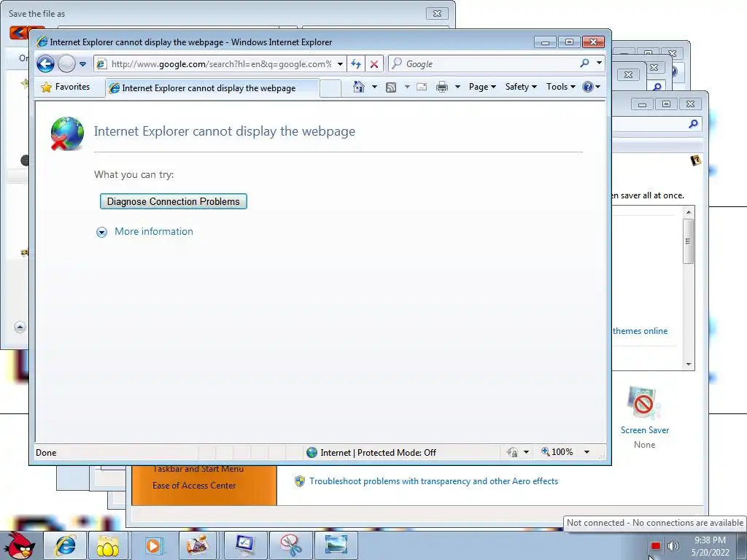Click the red network status tray icon

pos(656,546)
